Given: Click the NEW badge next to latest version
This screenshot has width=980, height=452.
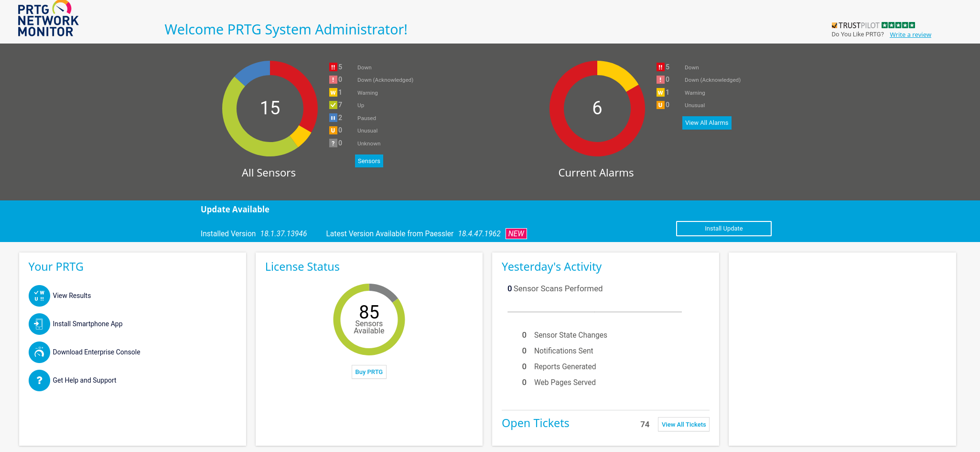Looking at the screenshot, I should coord(516,234).
